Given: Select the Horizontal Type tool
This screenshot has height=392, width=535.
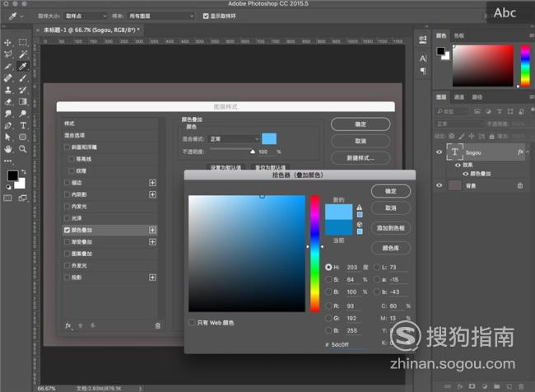Looking at the screenshot, I should point(23,125).
